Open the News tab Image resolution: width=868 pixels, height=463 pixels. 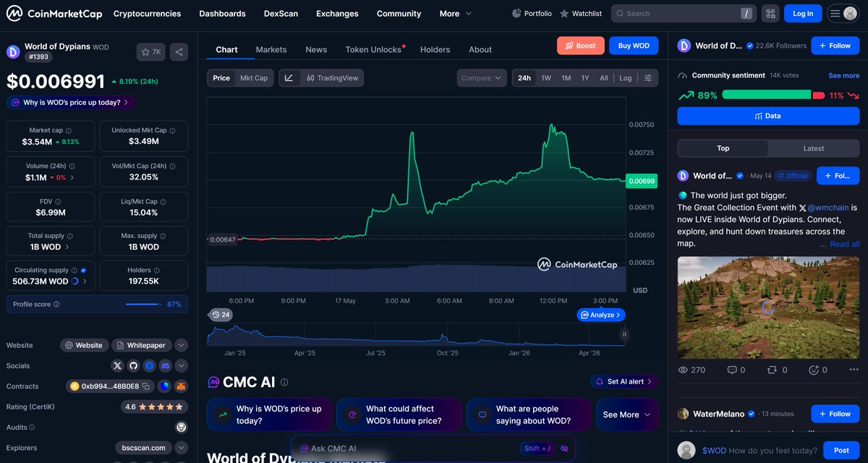click(x=316, y=49)
